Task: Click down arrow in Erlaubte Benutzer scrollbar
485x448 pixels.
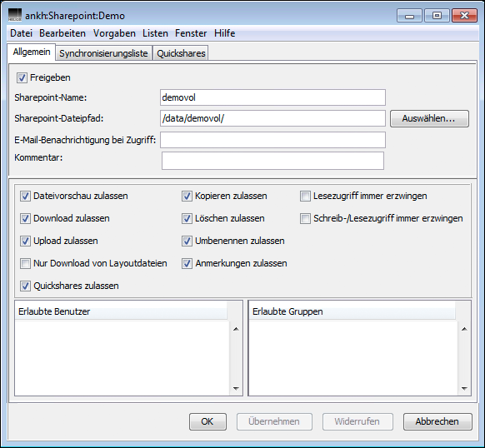Action: (x=236, y=389)
